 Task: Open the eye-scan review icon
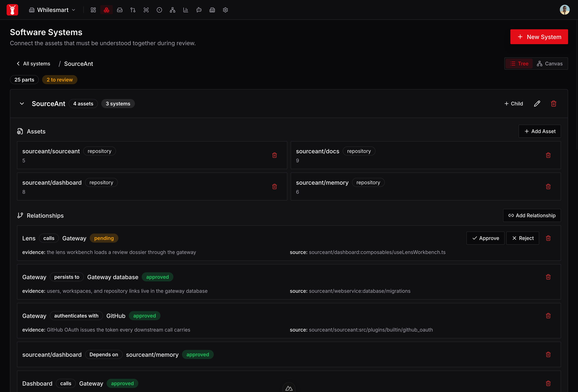point(146,10)
